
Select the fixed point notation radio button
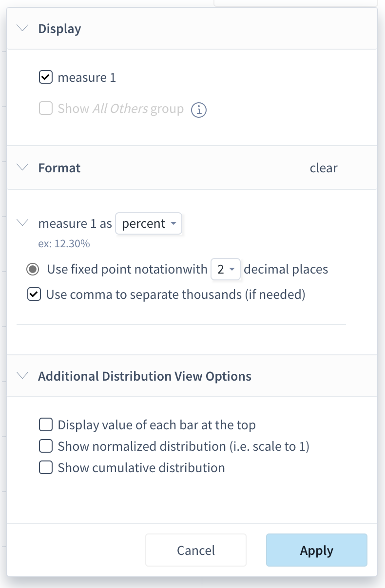tap(33, 269)
